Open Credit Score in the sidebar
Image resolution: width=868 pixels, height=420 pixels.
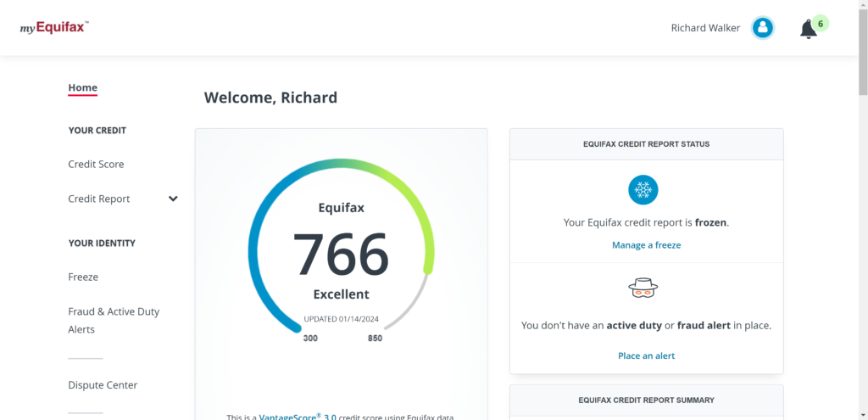tap(96, 164)
